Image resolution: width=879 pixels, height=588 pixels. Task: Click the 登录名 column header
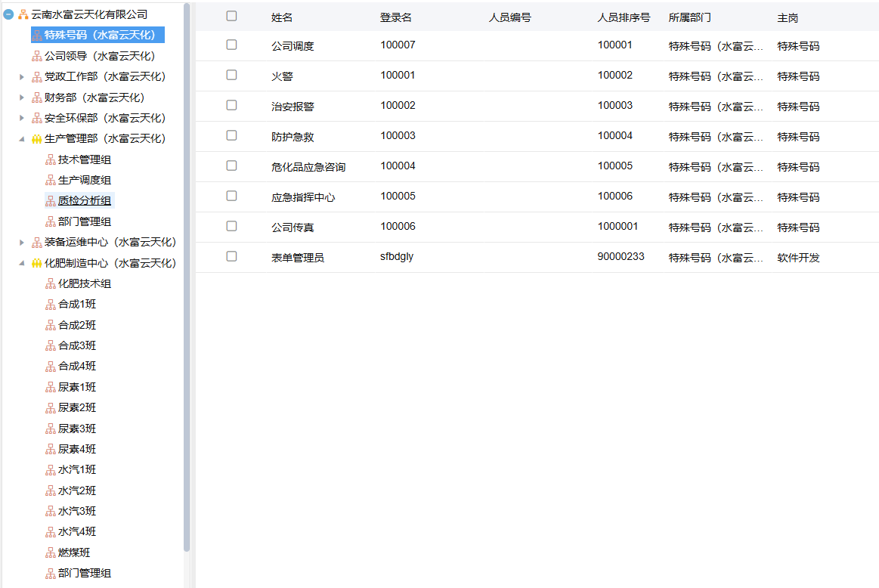point(396,17)
